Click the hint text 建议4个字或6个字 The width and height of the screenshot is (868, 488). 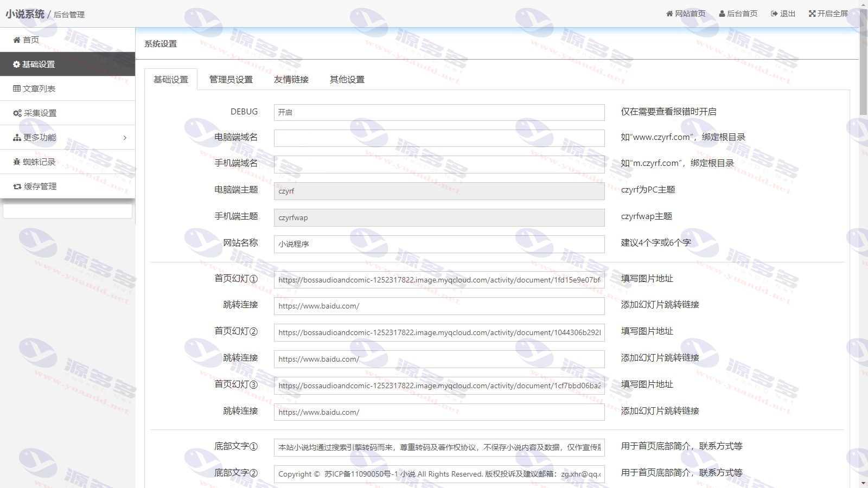[x=656, y=243]
